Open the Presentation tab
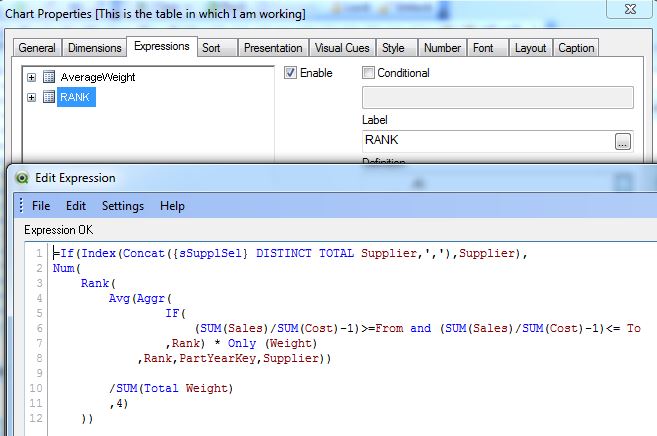This screenshot has height=436, width=657. coord(273,48)
